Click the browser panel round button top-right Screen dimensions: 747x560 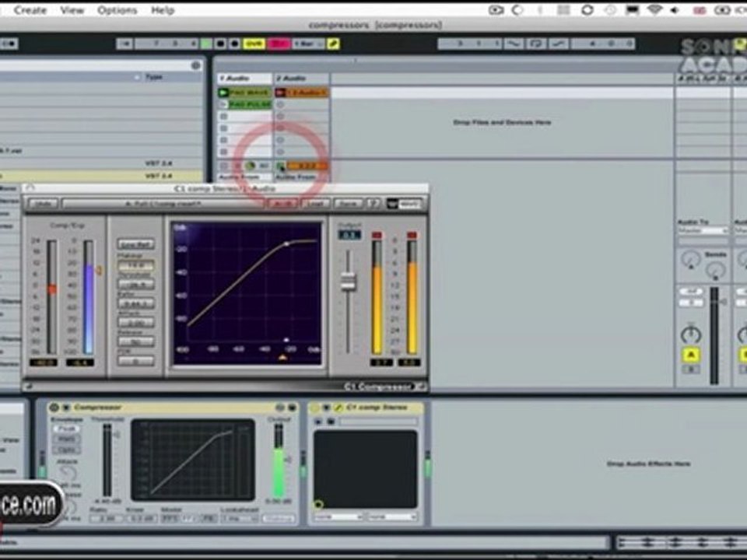(196, 65)
